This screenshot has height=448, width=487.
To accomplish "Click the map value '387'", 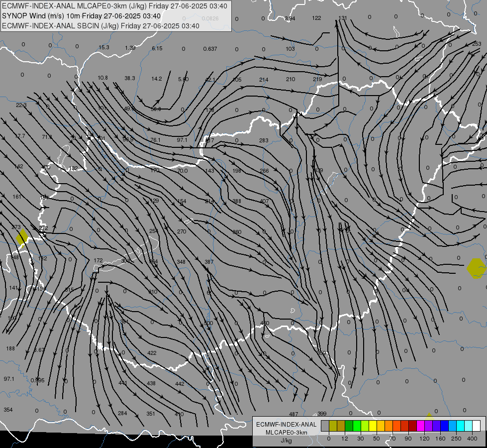I will pyautogui.click(x=209, y=262).
